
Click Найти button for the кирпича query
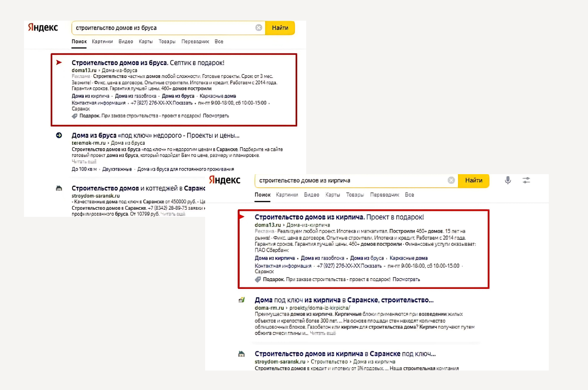(x=474, y=180)
